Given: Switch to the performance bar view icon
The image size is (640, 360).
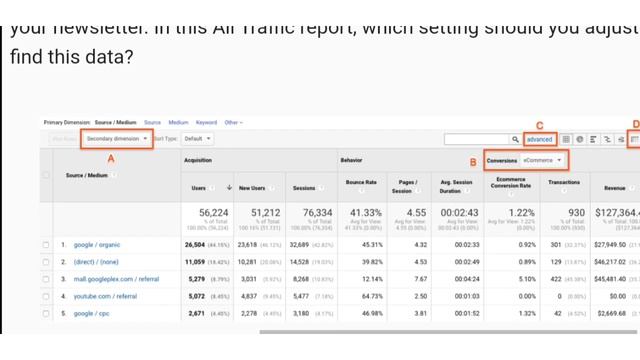Looking at the screenshot, I should (593, 139).
